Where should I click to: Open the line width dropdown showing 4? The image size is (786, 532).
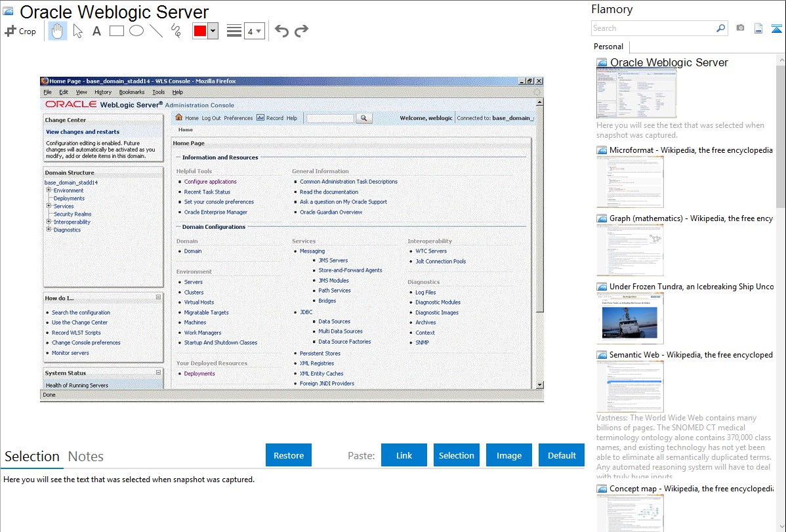point(254,31)
